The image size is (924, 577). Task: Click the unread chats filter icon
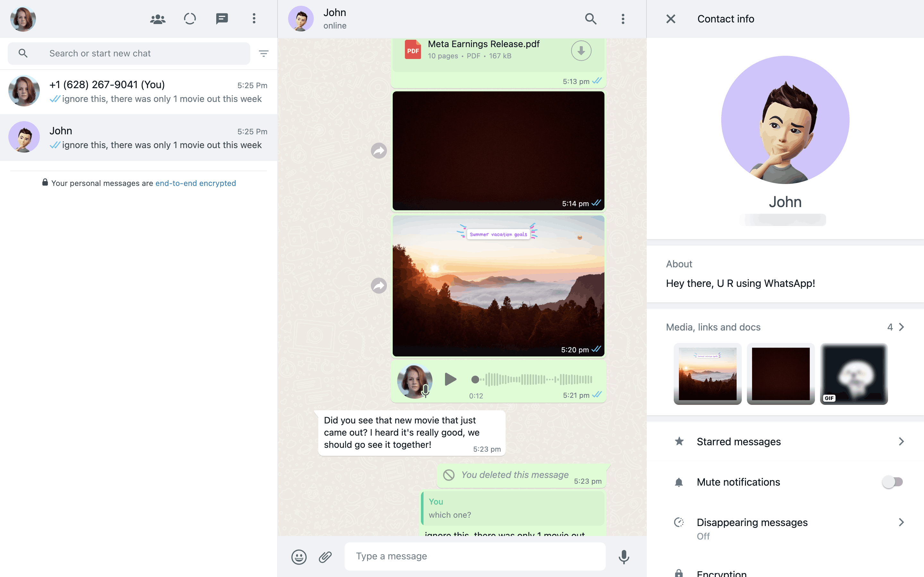point(263,54)
